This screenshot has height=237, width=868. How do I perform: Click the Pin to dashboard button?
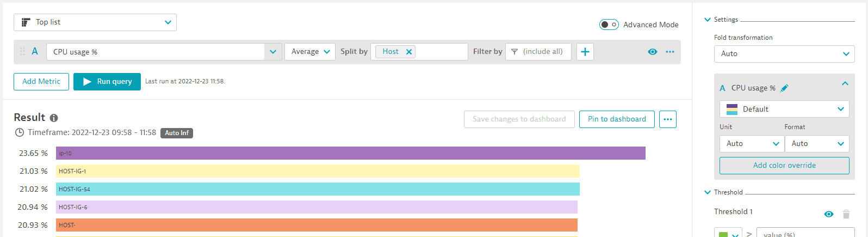(617, 119)
